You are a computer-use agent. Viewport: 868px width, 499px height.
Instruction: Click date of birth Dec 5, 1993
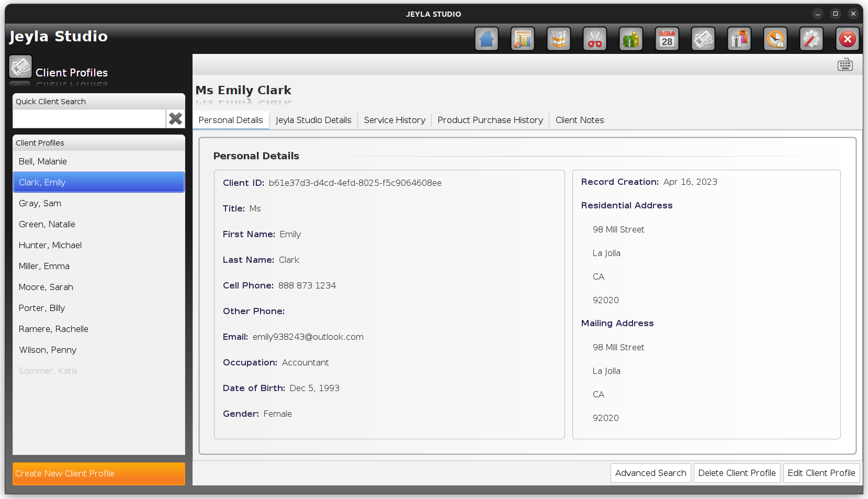tap(314, 388)
